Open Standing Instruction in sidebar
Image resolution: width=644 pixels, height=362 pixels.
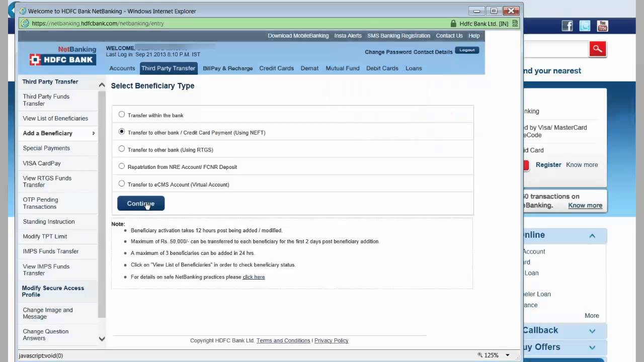coord(49,222)
